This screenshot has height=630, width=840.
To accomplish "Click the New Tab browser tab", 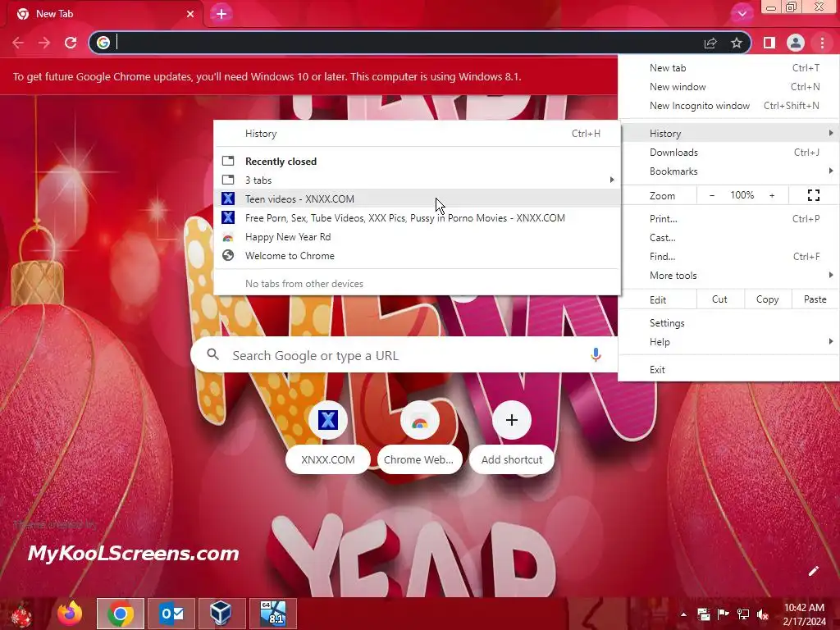I will pyautogui.click(x=104, y=14).
